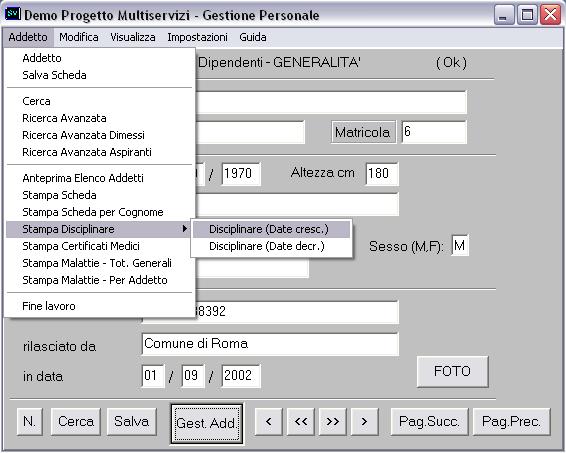Click the issue year field 2002

click(241, 376)
